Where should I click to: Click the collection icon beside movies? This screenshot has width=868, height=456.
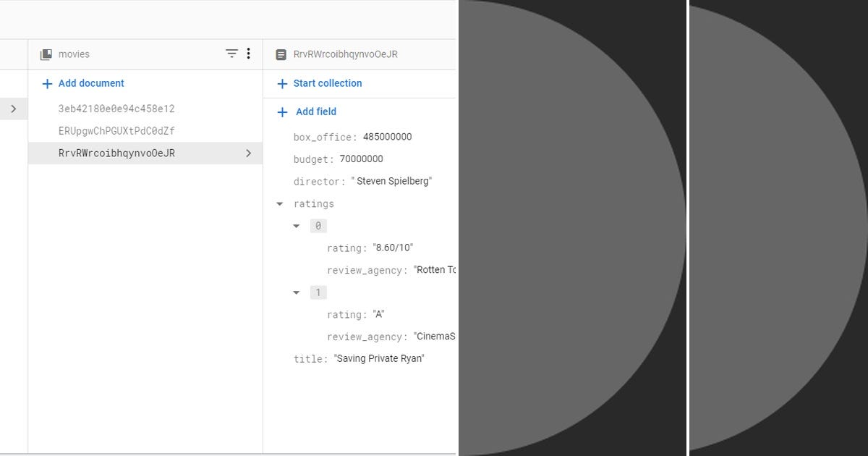(45, 54)
